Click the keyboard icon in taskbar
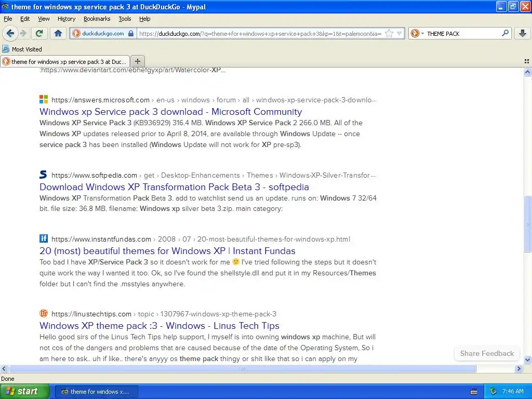 [x=474, y=392]
